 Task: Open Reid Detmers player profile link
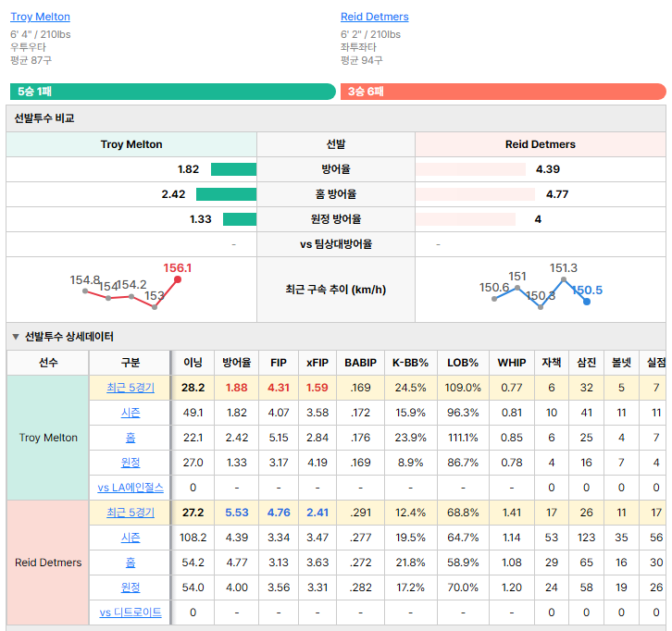pos(375,17)
